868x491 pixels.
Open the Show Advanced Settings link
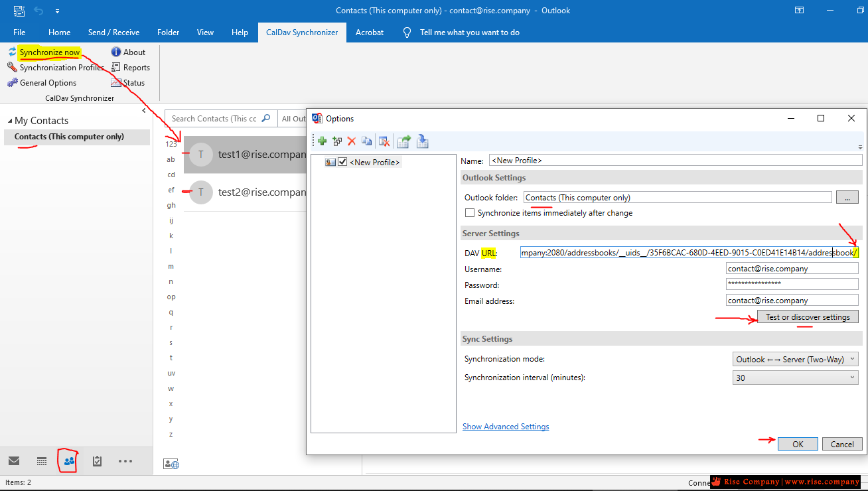[x=506, y=427]
